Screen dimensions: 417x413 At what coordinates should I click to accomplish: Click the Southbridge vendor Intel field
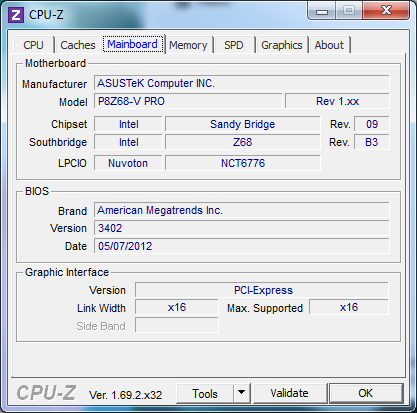click(x=128, y=142)
